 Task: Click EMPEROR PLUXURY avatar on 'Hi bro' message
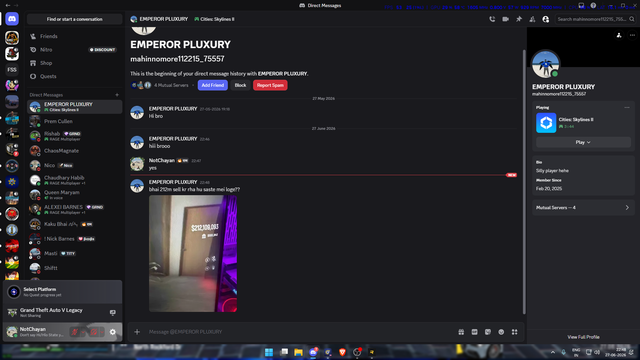(137, 112)
